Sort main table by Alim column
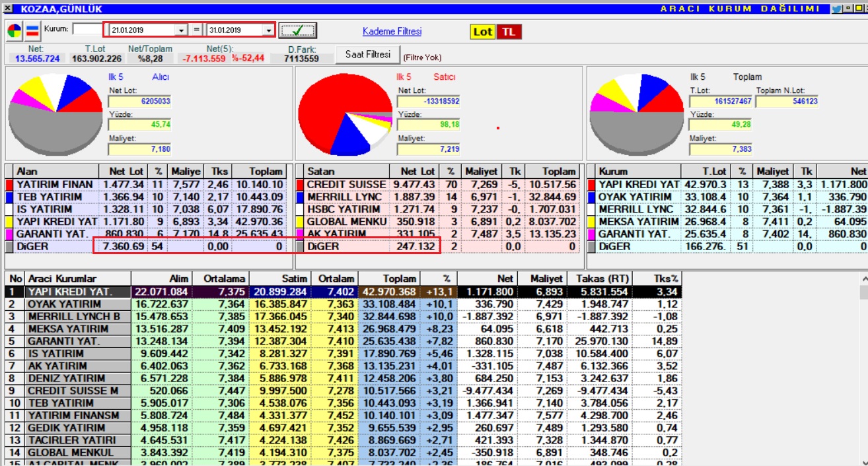868x466 pixels. tap(161, 279)
